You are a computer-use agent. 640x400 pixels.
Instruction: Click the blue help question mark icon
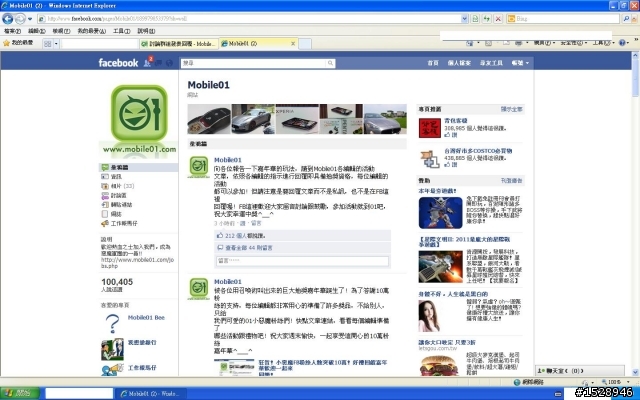(x=622, y=43)
